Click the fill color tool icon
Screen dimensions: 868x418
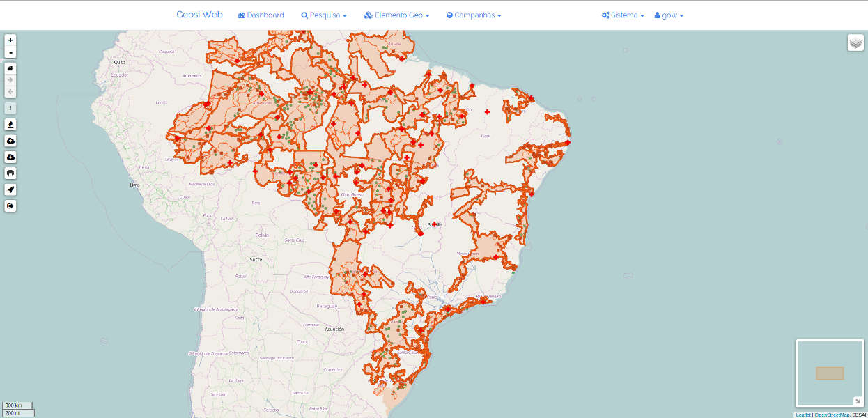10,124
